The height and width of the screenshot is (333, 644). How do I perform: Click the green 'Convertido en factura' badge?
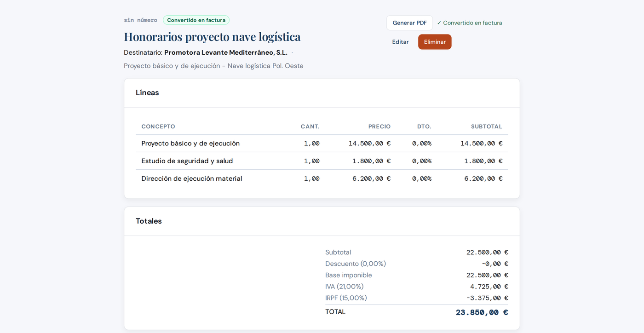pos(196,20)
